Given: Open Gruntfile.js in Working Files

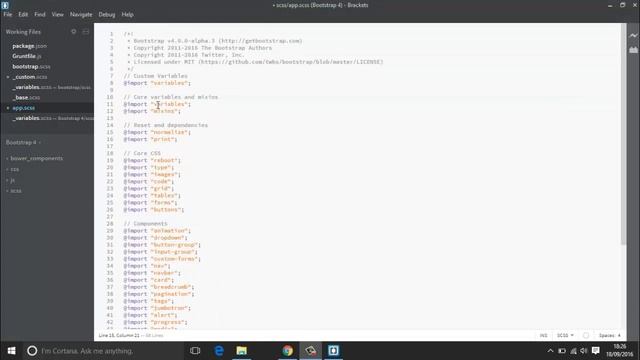Looking at the screenshot, I should coord(27,56).
